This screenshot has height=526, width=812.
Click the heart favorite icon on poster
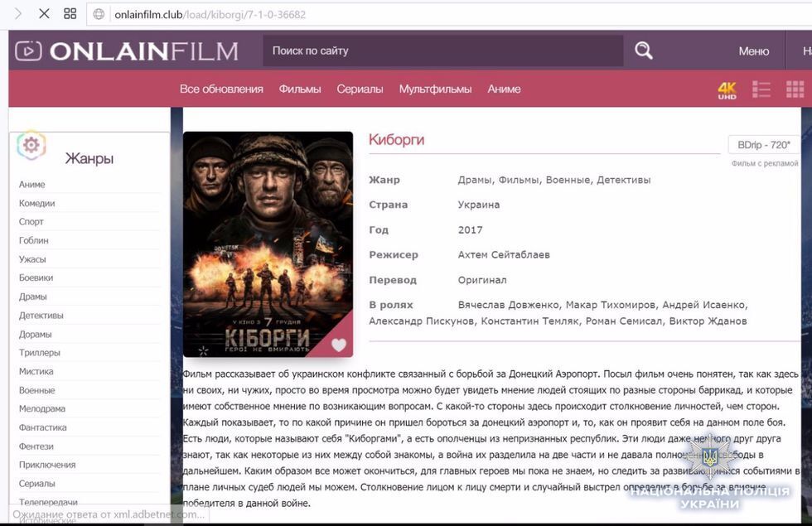[x=338, y=345]
